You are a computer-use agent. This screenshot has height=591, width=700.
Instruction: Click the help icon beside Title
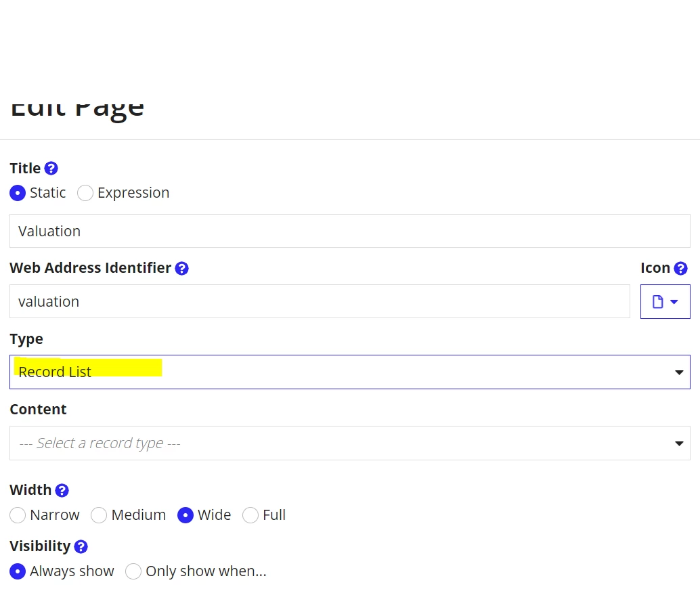coord(51,169)
